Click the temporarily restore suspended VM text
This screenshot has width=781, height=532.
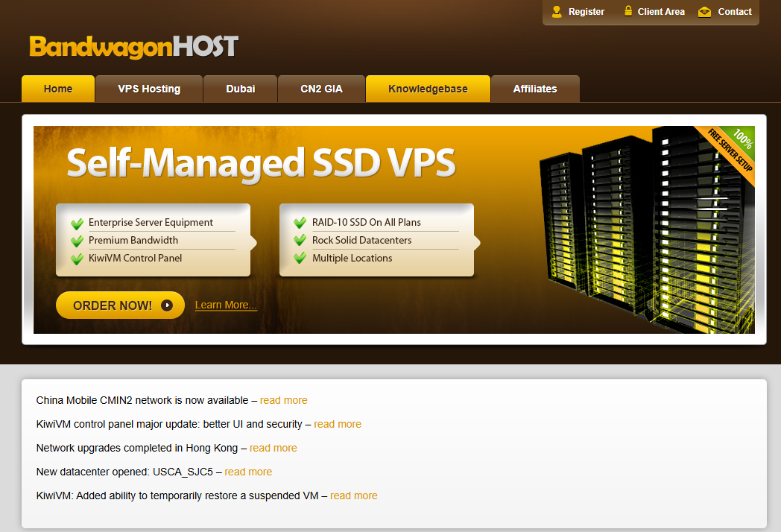point(177,496)
